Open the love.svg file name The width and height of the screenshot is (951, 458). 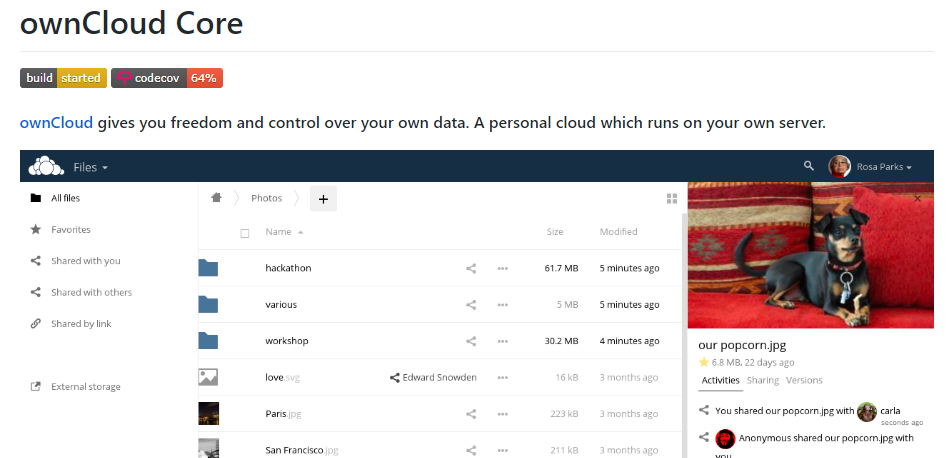pyautogui.click(x=282, y=377)
